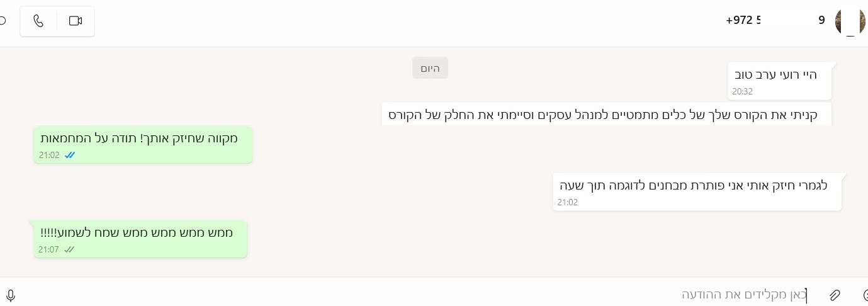Click the 20:32 timestamp on first message
The width and height of the screenshot is (868, 306).
743,91
